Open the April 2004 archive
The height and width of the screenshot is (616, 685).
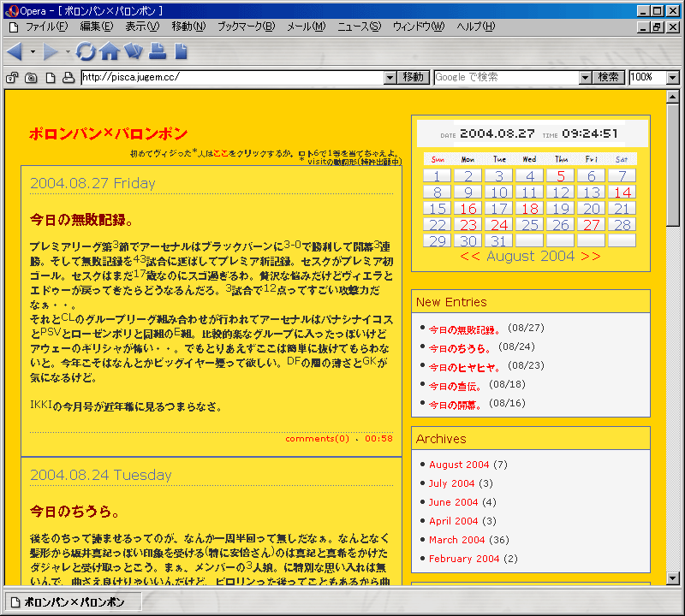click(x=453, y=521)
